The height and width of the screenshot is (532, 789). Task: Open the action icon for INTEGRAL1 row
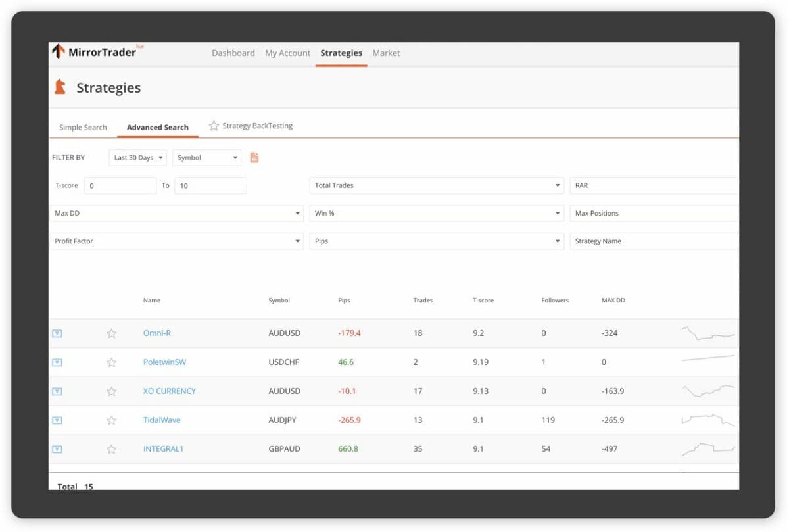pos(57,449)
